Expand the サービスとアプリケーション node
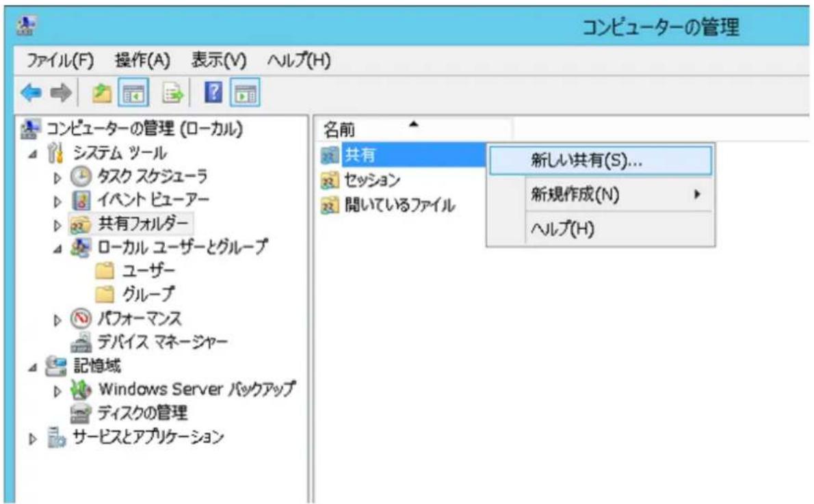814x504 pixels. tap(33, 439)
